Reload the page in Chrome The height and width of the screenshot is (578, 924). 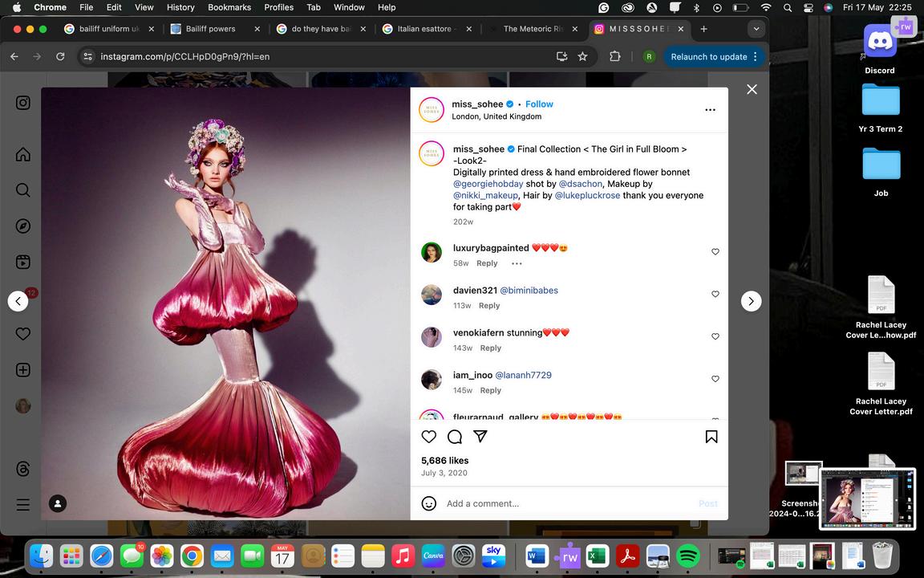pyautogui.click(x=60, y=57)
